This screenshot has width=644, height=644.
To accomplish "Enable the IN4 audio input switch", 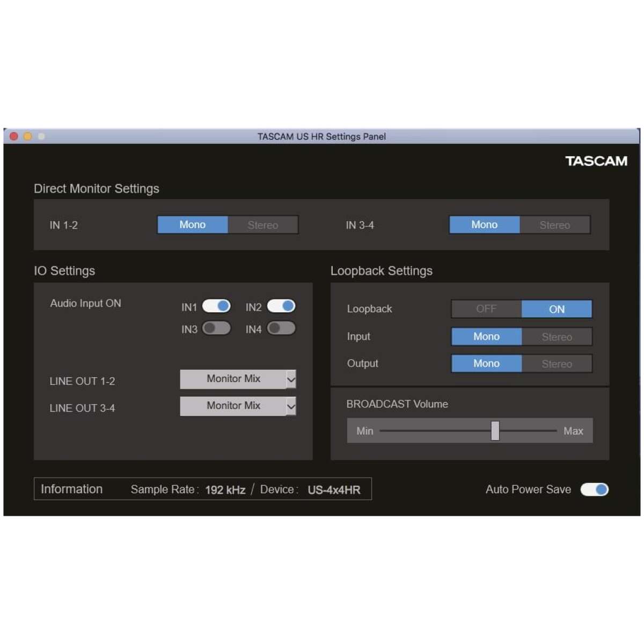I will (281, 328).
